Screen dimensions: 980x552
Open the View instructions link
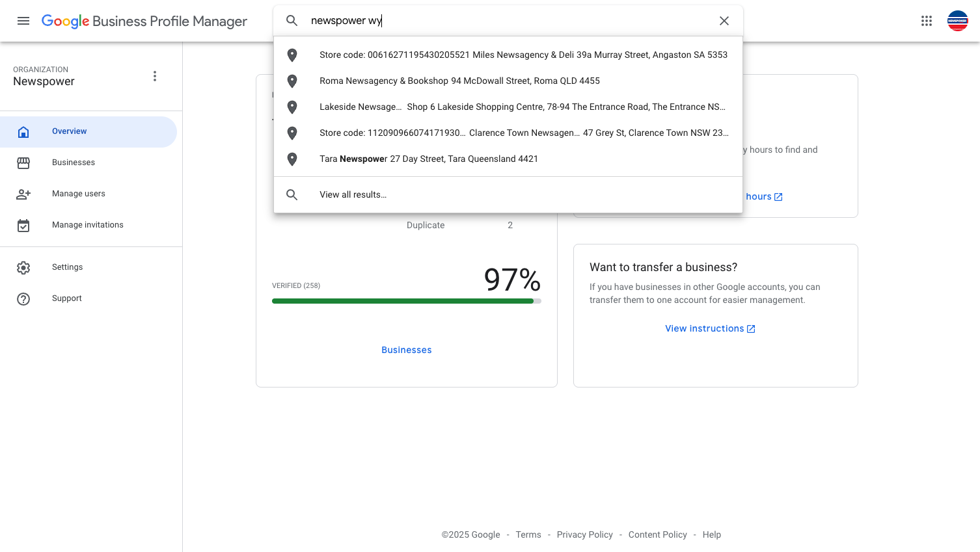pyautogui.click(x=710, y=328)
